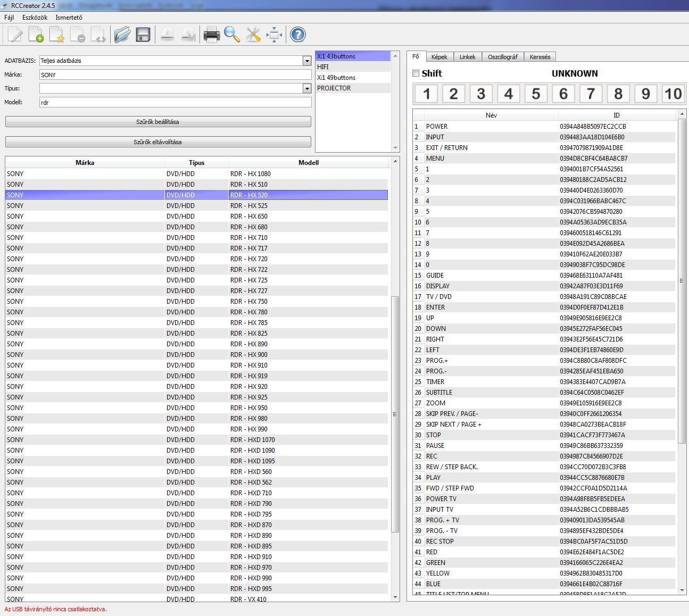This screenshot has width=689, height=616.
Task: Click the Név column header
Action: point(491,115)
